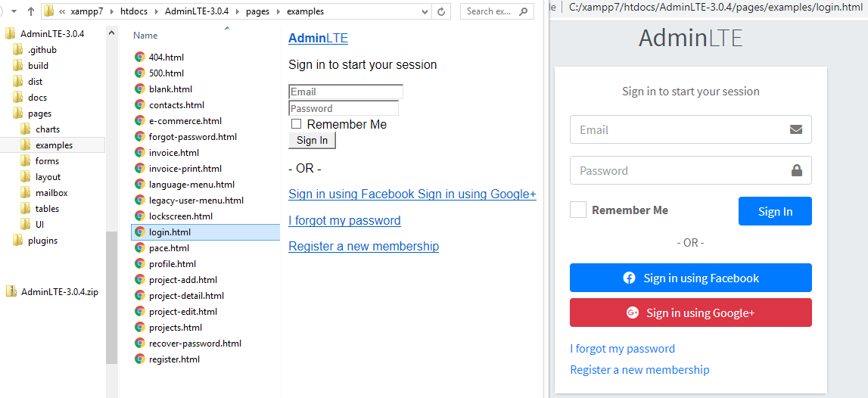Click the Chrome icon beside 404.html

point(139,57)
